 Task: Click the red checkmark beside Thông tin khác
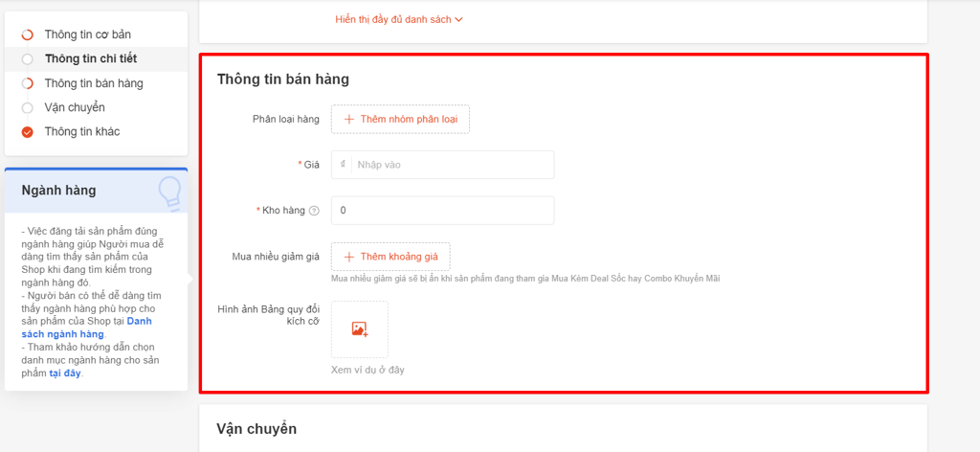point(28,132)
